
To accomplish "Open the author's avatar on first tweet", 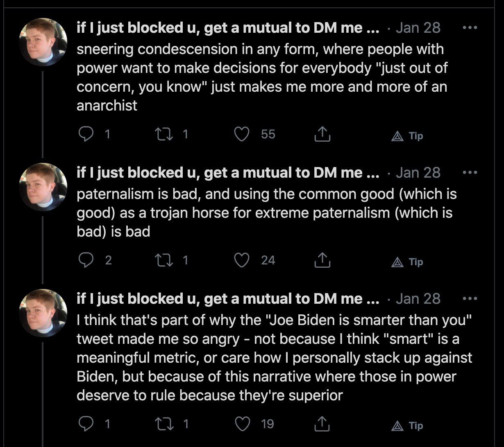I will [x=43, y=42].
